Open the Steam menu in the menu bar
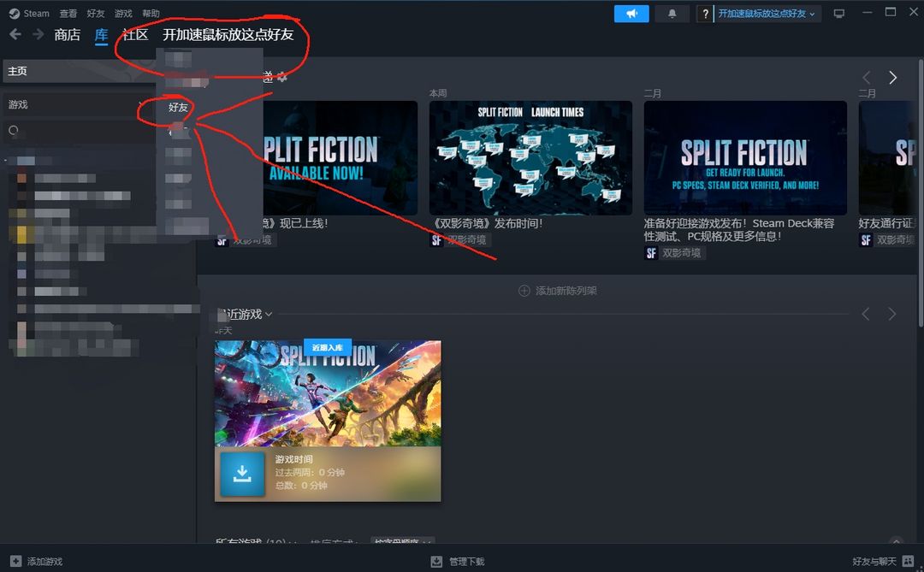 [29, 14]
